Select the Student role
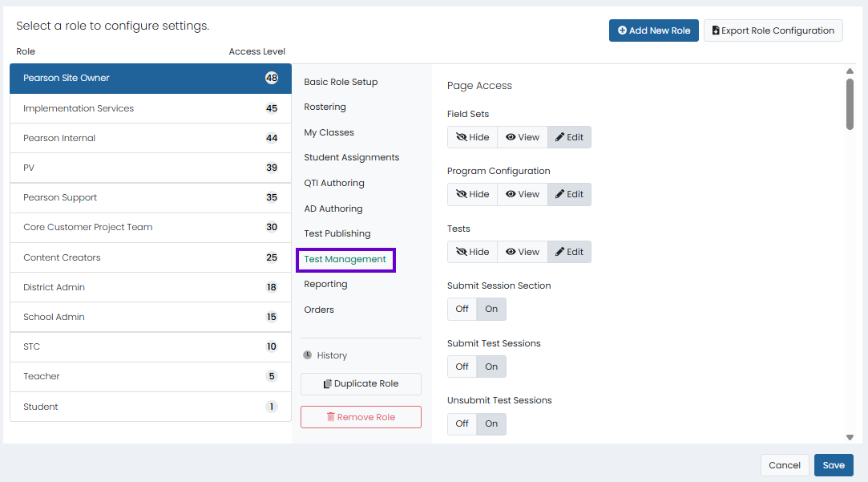Image resolution: width=868 pixels, height=482 pixels. click(151, 407)
